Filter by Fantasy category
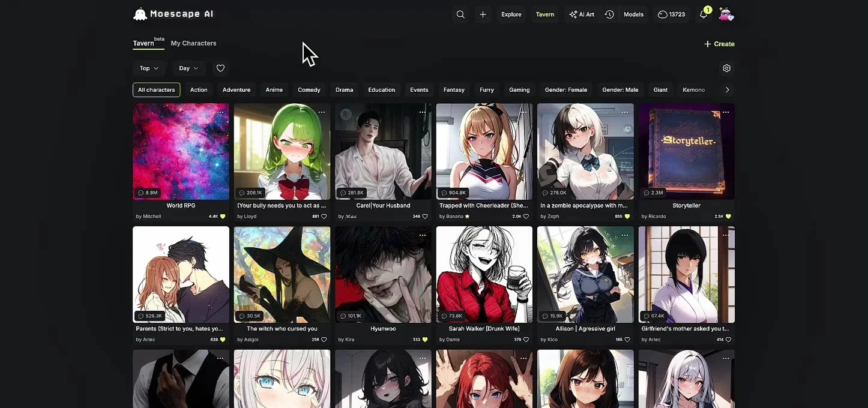The width and height of the screenshot is (868, 408). click(454, 90)
